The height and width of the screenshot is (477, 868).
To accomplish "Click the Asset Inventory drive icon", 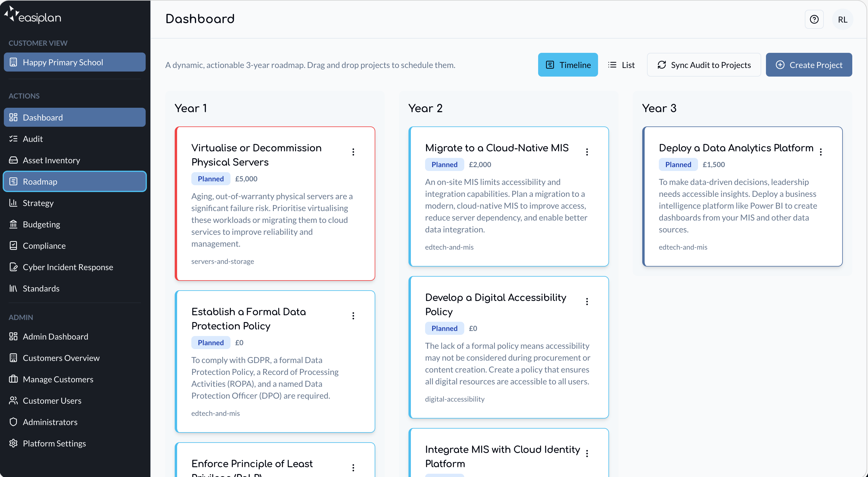I will 13,160.
